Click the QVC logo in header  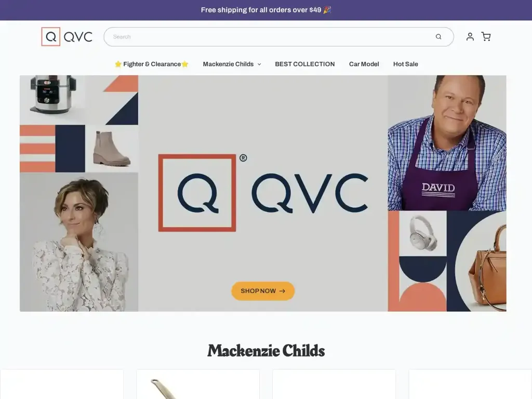click(x=67, y=37)
